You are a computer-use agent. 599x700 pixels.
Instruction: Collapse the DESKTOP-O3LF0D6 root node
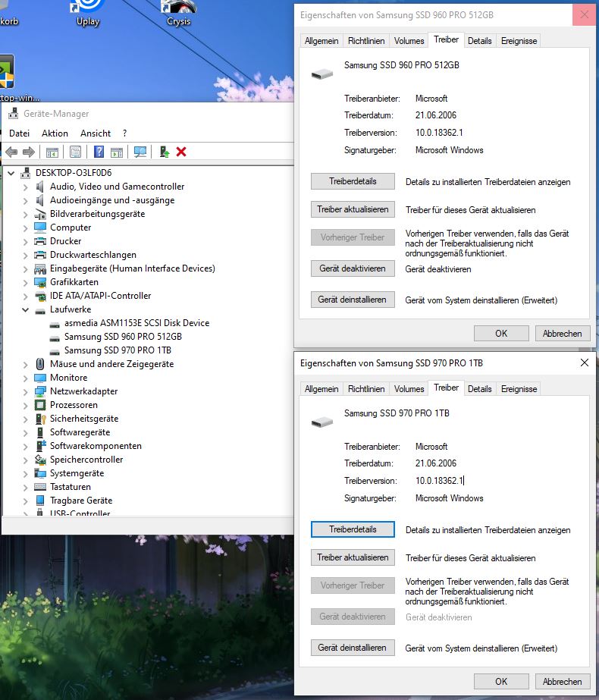(11, 173)
